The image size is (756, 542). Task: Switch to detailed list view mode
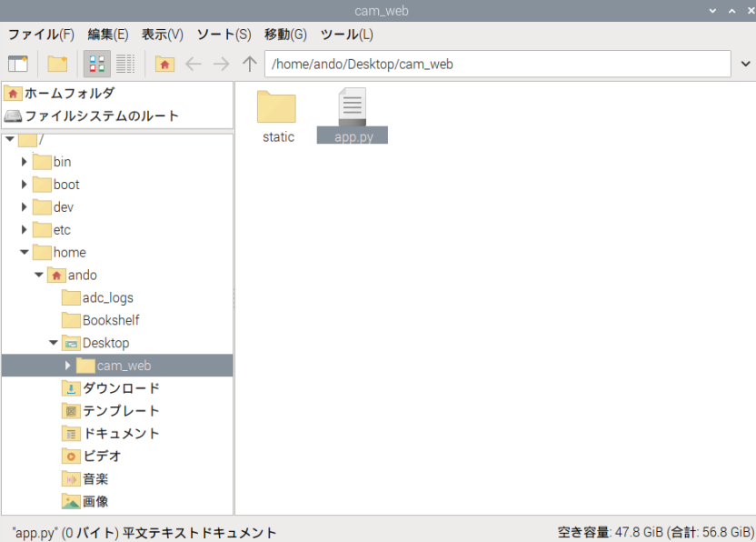coord(125,64)
